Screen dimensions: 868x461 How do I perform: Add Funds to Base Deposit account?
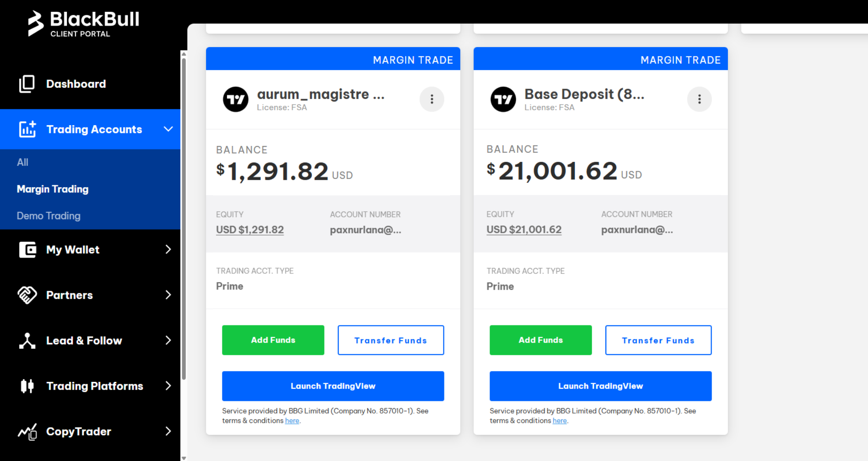coord(541,340)
